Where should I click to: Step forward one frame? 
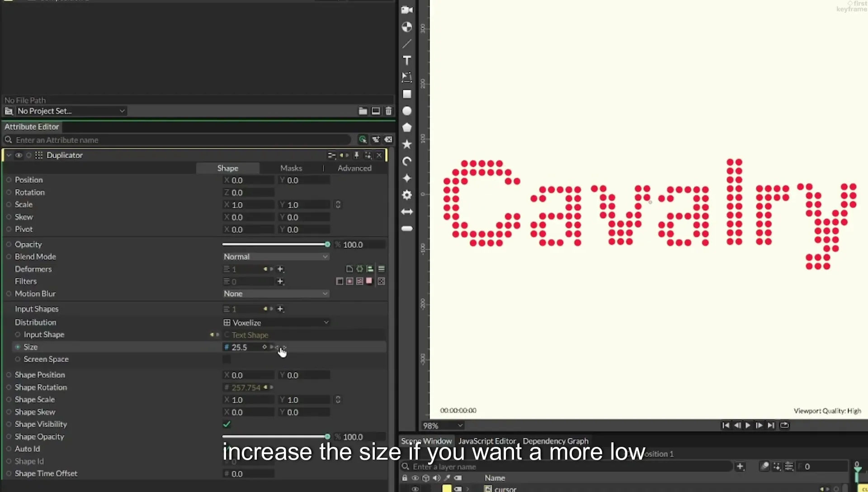point(759,425)
